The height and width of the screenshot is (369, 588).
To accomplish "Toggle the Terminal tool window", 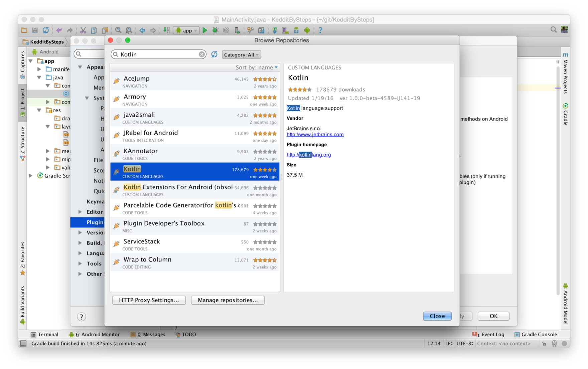I will tap(44, 334).
